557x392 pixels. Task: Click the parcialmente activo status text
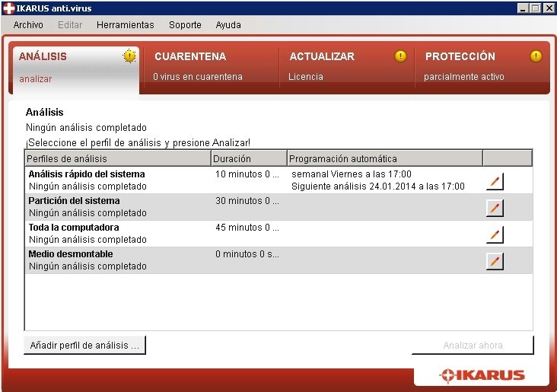click(x=464, y=77)
